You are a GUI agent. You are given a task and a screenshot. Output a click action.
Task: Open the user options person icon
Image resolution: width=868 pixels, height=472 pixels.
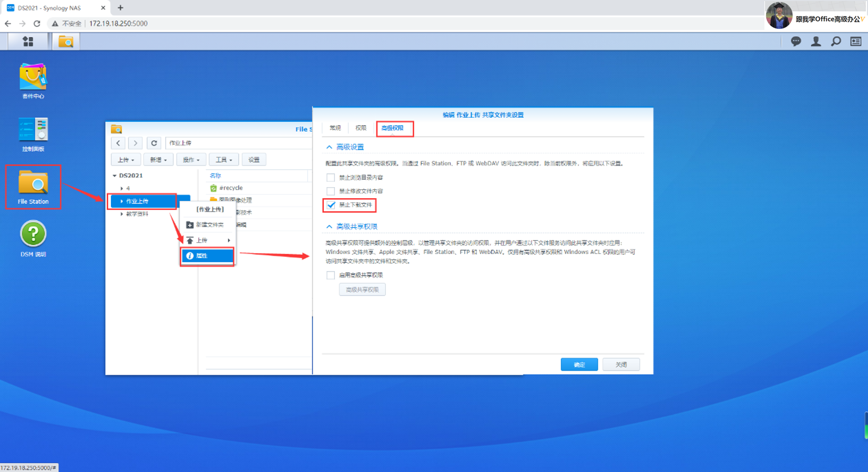point(816,41)
